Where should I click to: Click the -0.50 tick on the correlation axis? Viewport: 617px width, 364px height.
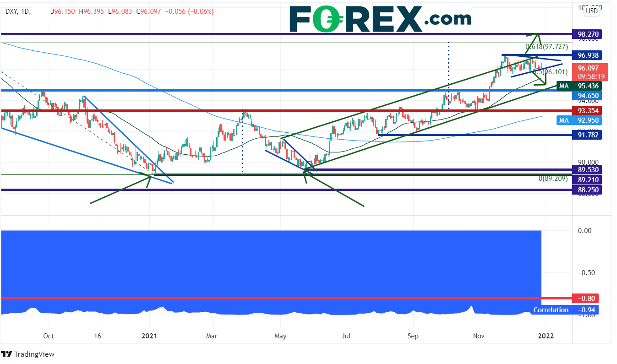coord(586,273)
